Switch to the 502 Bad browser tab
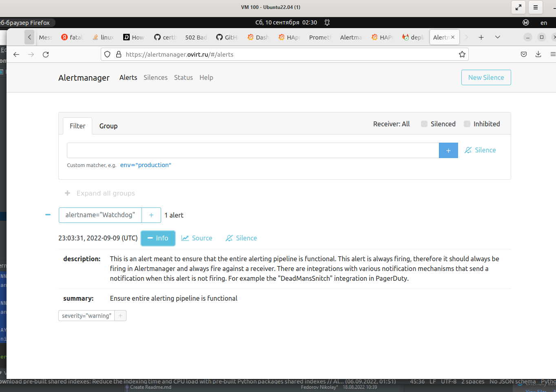The width and height of the screenshot is (556, 392). [x=196, y=37]
